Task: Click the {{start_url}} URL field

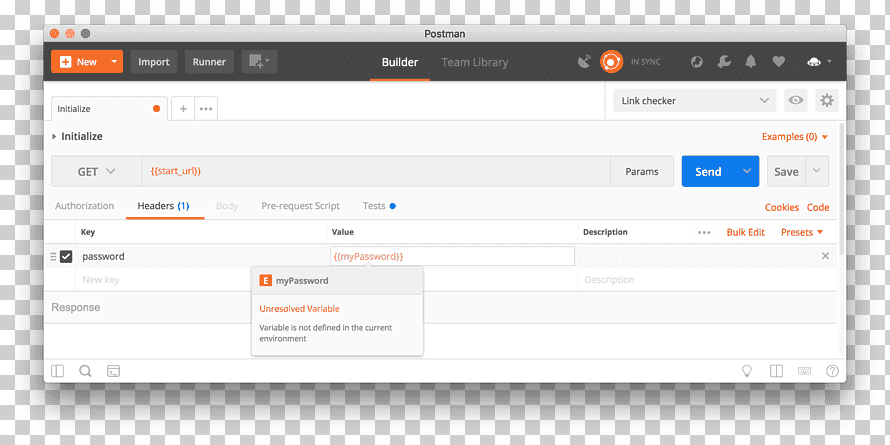Action: tap(376, 171)
